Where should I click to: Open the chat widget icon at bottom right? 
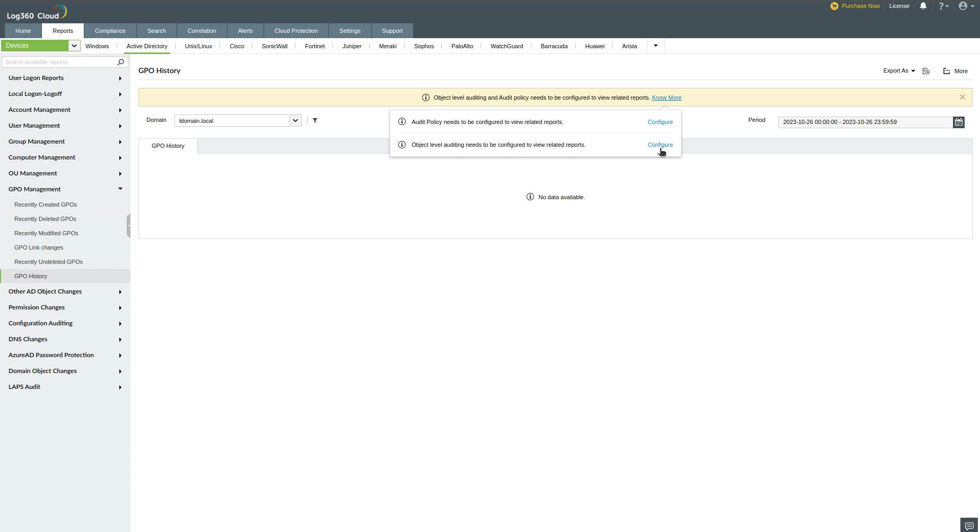click(969, 526)
